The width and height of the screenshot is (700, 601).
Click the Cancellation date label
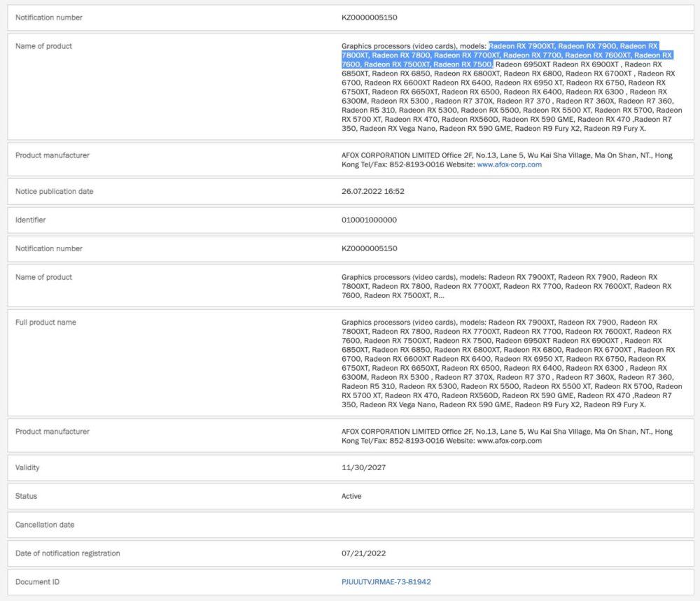point(45,525)
